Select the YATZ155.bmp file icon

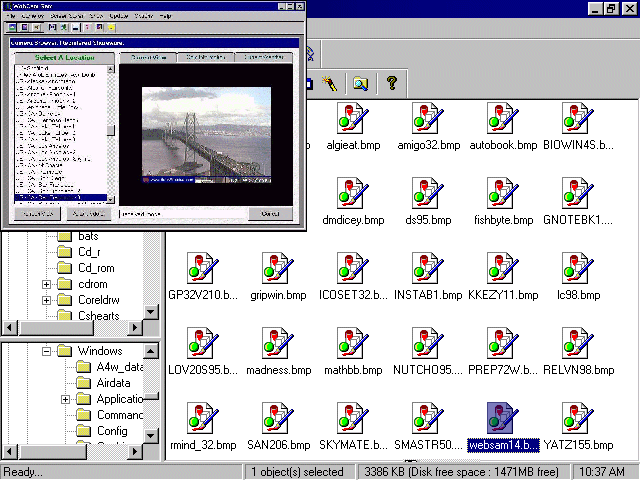(575, 420)
